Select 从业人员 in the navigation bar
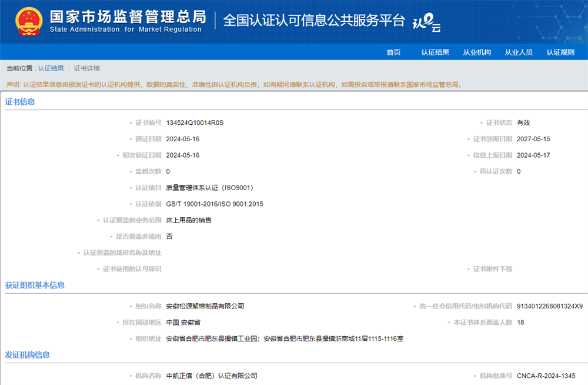Viewport: 588px width, 385px height. click(519, 52)
